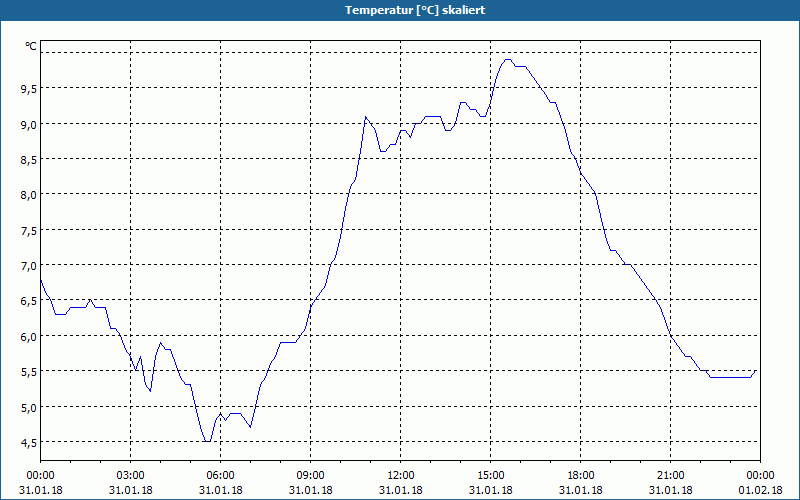Select the 06:00 time label
Screen dimensions: 800x500
(x=220, y=476)
